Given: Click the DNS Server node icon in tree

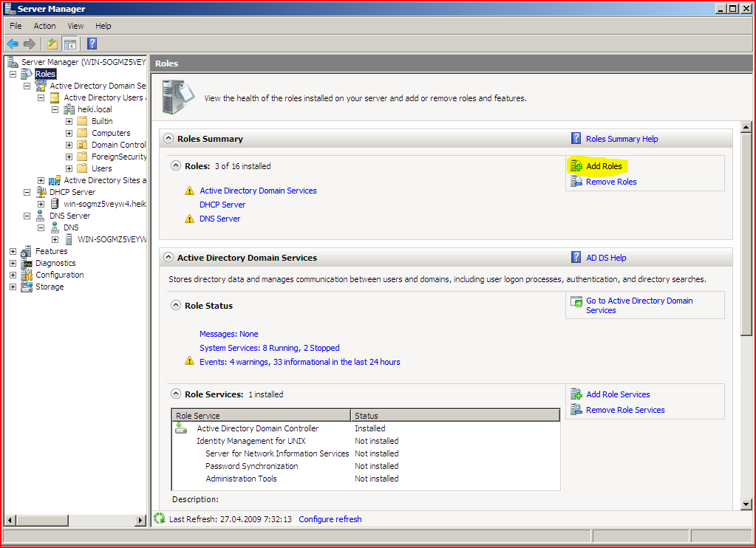Looking at the screenshot, I should (40, 216).
